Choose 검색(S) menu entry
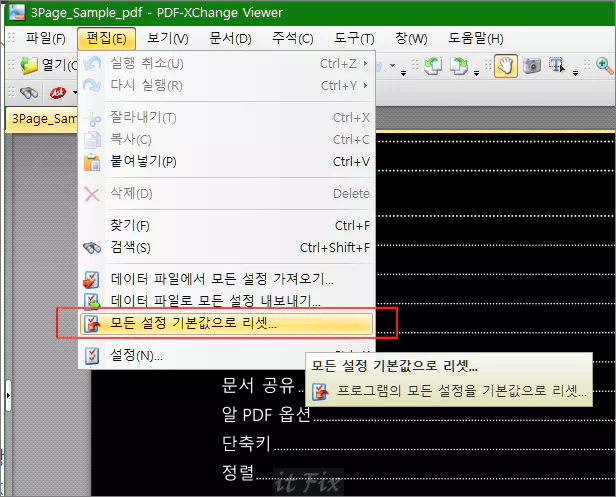This screenshot has width=616, height=497. click(x=227, y=248)
